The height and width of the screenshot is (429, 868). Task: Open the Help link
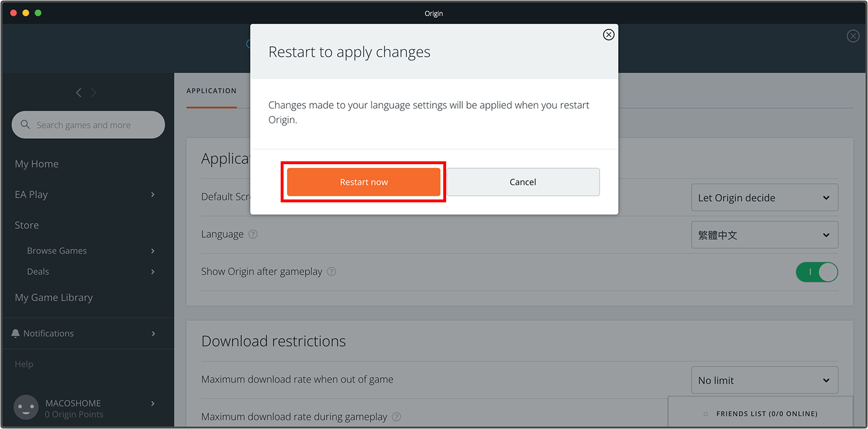point(24,364)
